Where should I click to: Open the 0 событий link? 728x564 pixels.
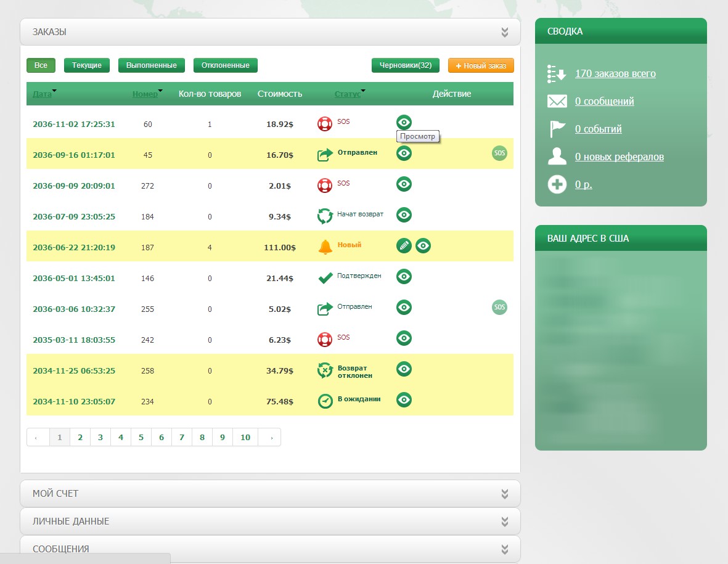click(599, 129)
